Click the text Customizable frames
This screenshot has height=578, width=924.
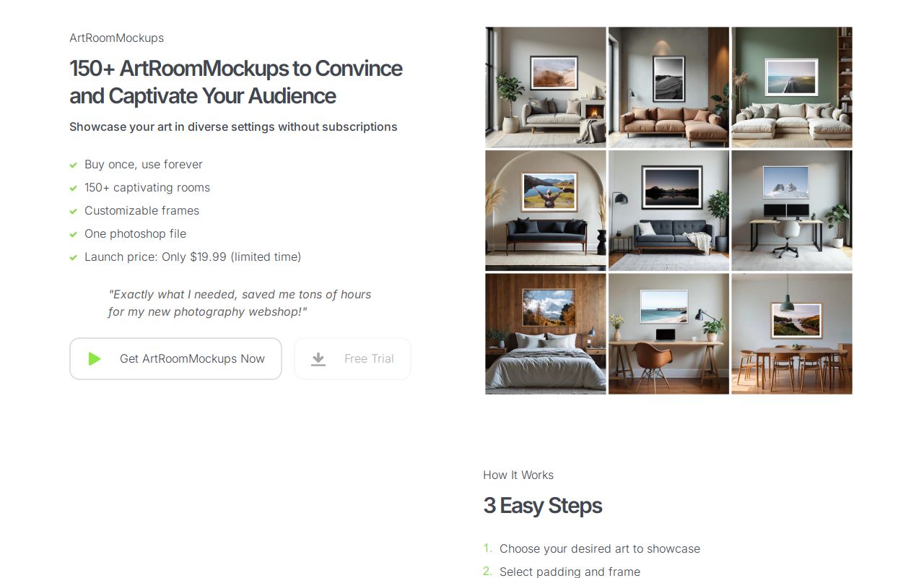(141, 210)
